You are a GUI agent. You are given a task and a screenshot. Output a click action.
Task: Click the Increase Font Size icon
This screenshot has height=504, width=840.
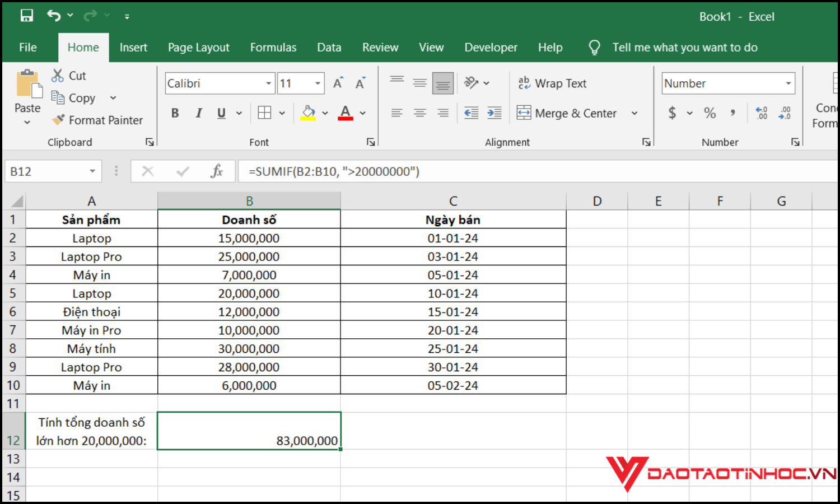click(x=338, y=83)
